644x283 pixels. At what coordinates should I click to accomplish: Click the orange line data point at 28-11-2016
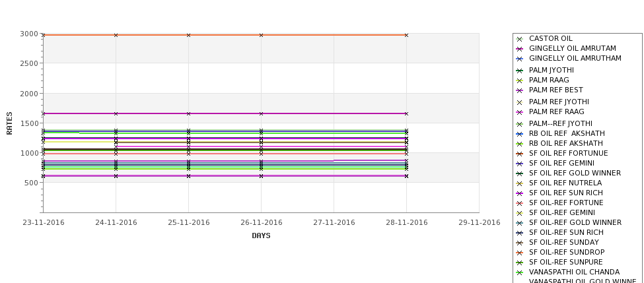[x=406, y=35]
